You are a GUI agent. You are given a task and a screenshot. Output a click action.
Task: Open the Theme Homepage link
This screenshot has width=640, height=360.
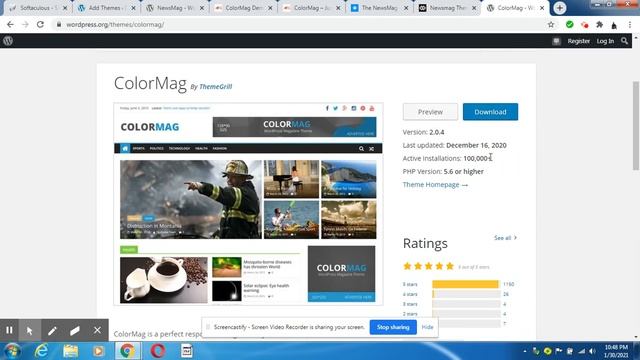pyautogui.click(x=435, y=184)
